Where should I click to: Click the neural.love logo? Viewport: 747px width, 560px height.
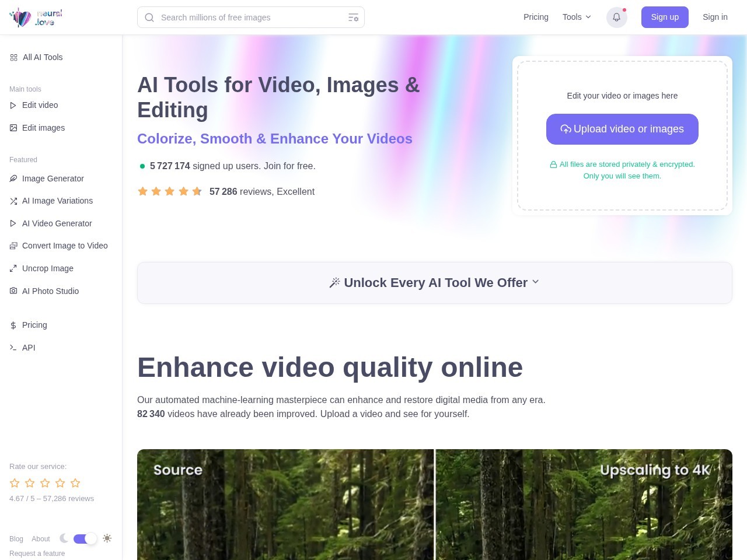[36, 17]
